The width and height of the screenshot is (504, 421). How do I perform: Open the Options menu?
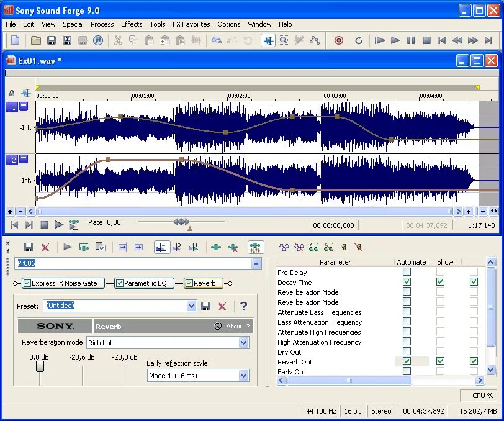(x=228, y=24)
